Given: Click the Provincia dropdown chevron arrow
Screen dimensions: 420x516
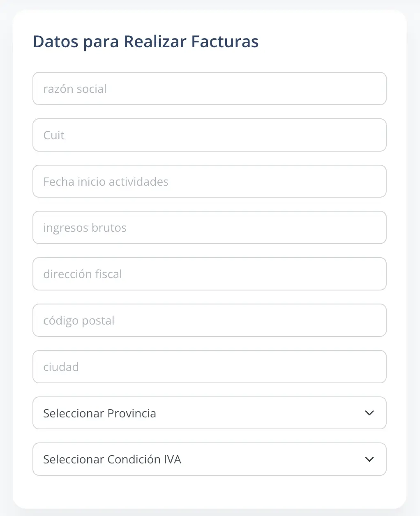Looking at the screenshot, I should click(x=369, y=413).
